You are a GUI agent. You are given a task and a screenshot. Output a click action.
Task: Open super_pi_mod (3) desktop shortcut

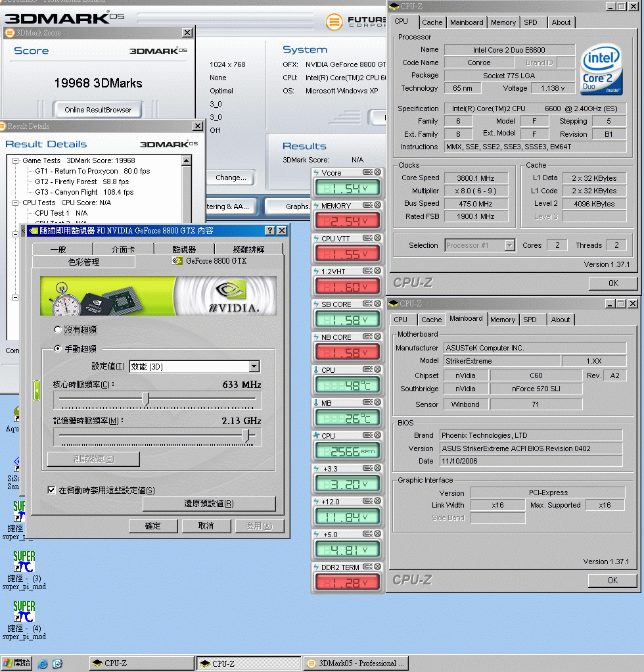pos(24,571)
